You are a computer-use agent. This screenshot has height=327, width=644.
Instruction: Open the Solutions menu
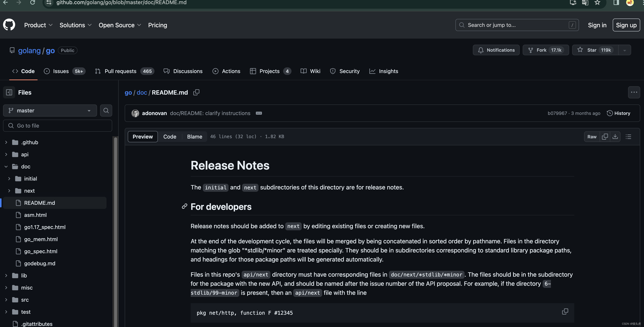[x=75, y=25]
